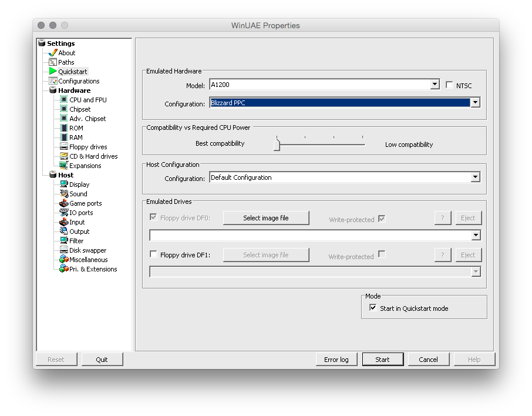This screenshot has height=416, width=532.
Task: Toggle the Floppy drive DF0 checkbox
Action: click(153, 217)
